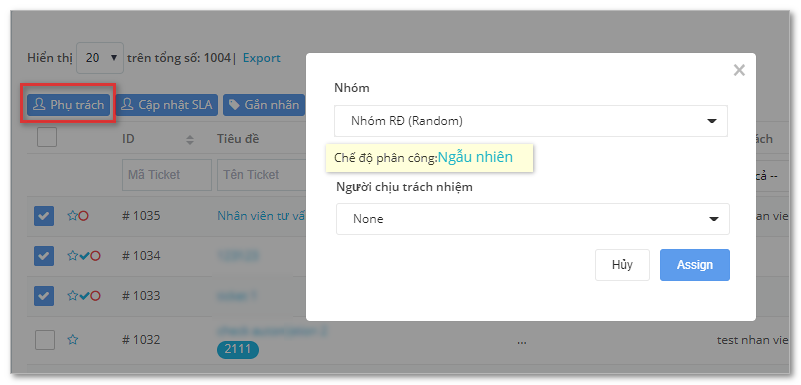801x385 pixels.
Task: Sort tickets by the ID column arrows
Action: (x=190, y=139)
